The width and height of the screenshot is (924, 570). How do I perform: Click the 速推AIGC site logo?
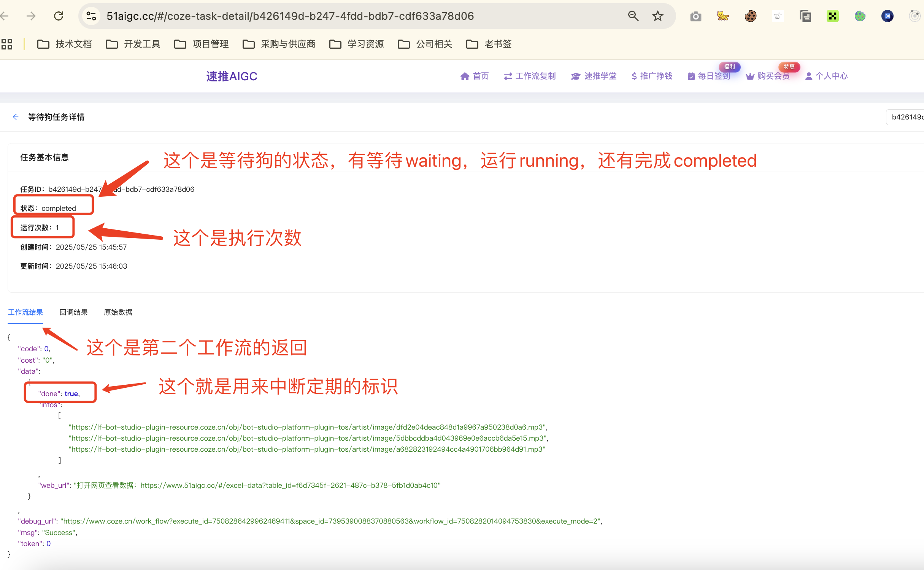point(232,76)
